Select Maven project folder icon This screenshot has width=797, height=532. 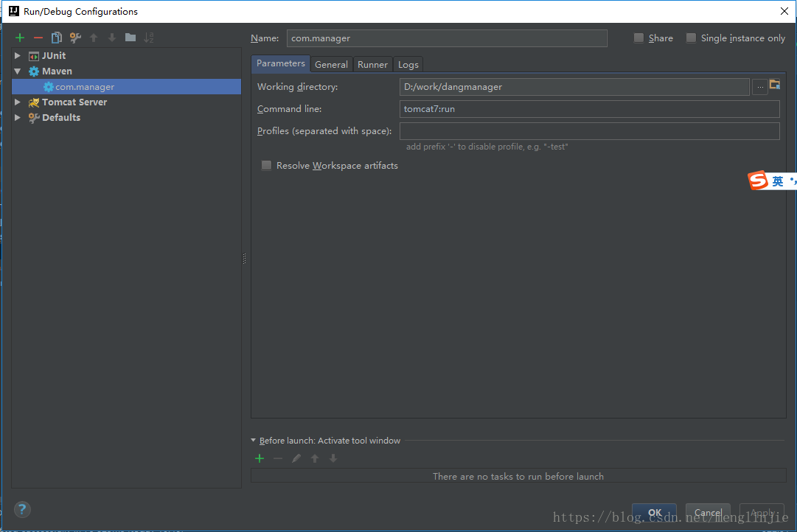[x=775, y=84]
